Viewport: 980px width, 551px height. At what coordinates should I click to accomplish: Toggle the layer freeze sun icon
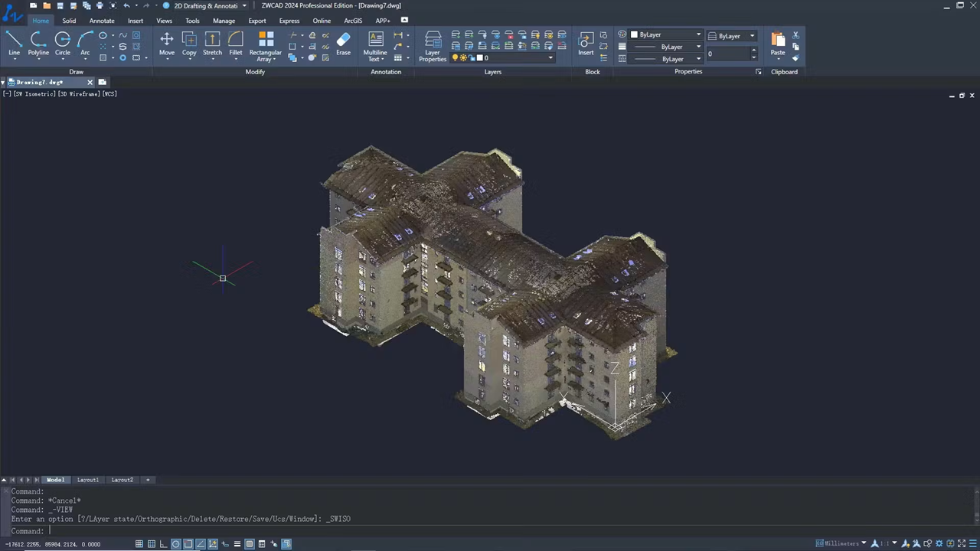pos(463,58)
